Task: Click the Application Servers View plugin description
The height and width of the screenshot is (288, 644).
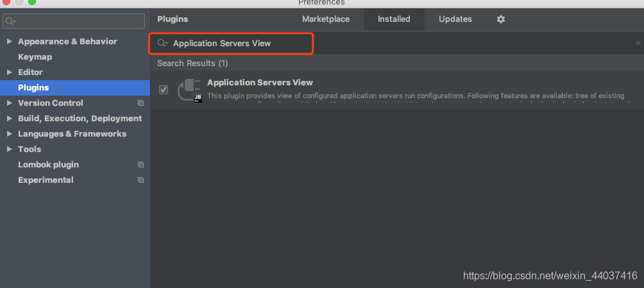Action: point(416,96)
